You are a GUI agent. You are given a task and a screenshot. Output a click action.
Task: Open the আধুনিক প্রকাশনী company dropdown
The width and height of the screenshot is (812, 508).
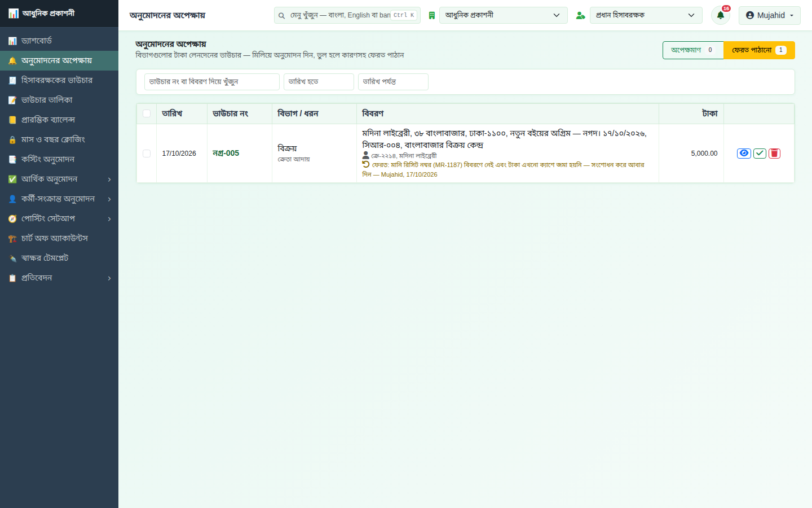tap(504, 15)
